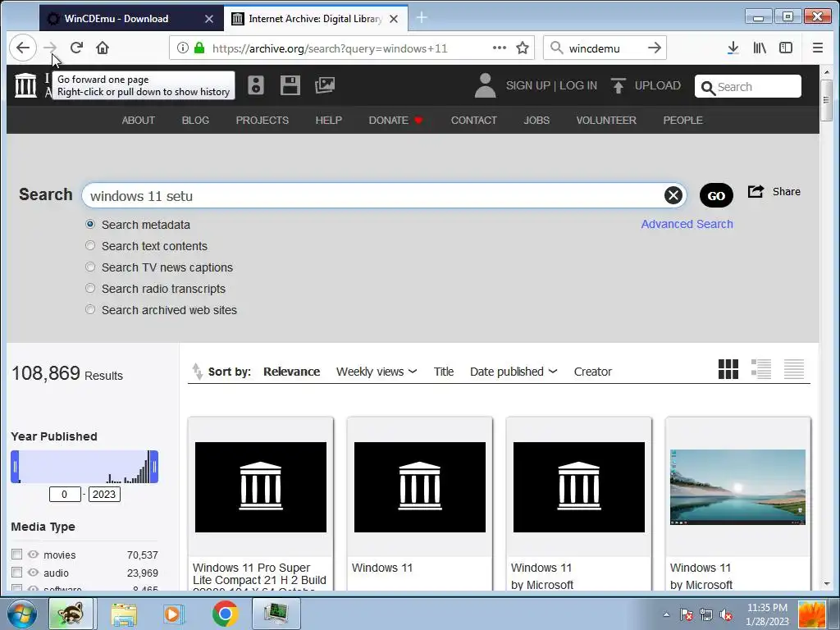Sort results by Title
Viewport: 840px width, 630px height.
443,372
